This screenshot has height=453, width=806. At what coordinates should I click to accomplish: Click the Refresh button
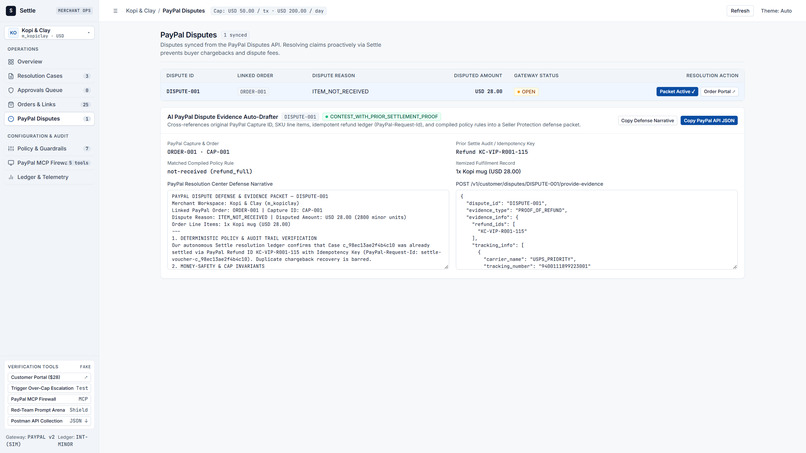click(740, 11)
